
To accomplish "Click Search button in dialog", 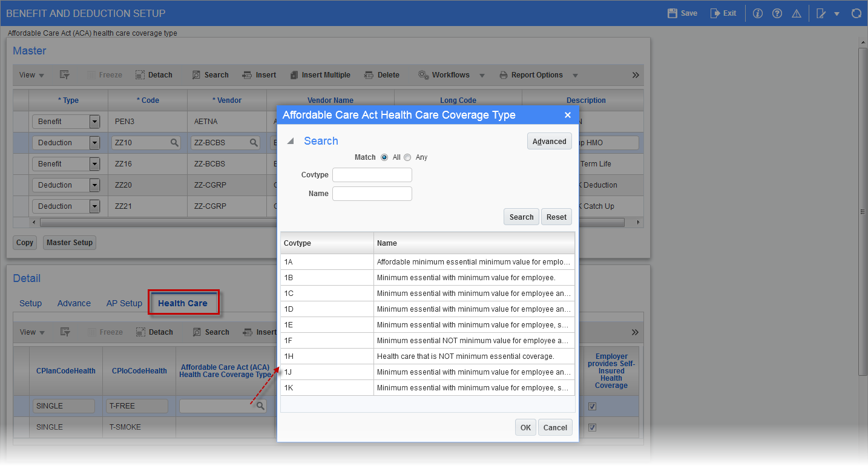I will pos(521,217).
